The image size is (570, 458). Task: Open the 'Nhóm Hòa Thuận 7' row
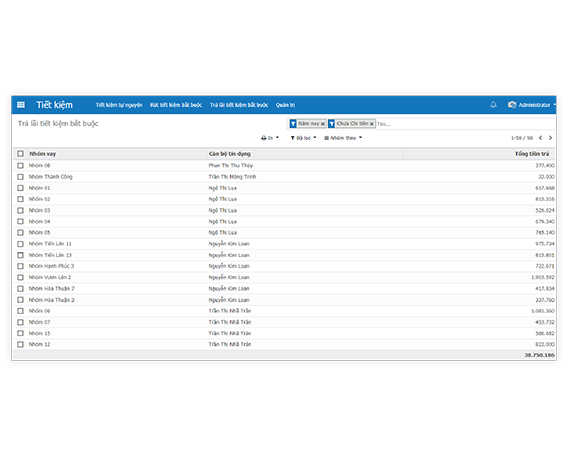tap(284, 289)
